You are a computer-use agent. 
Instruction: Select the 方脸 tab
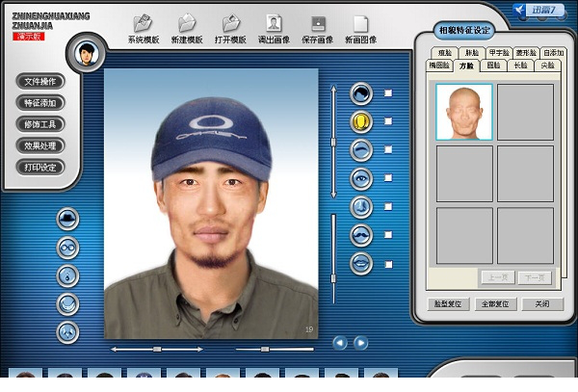point(466,65)
